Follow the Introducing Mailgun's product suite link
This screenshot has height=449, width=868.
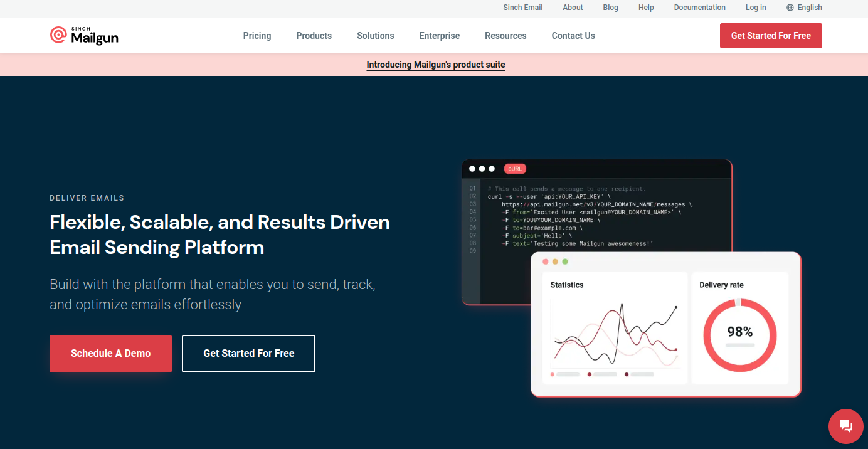[x=436, y=65]
